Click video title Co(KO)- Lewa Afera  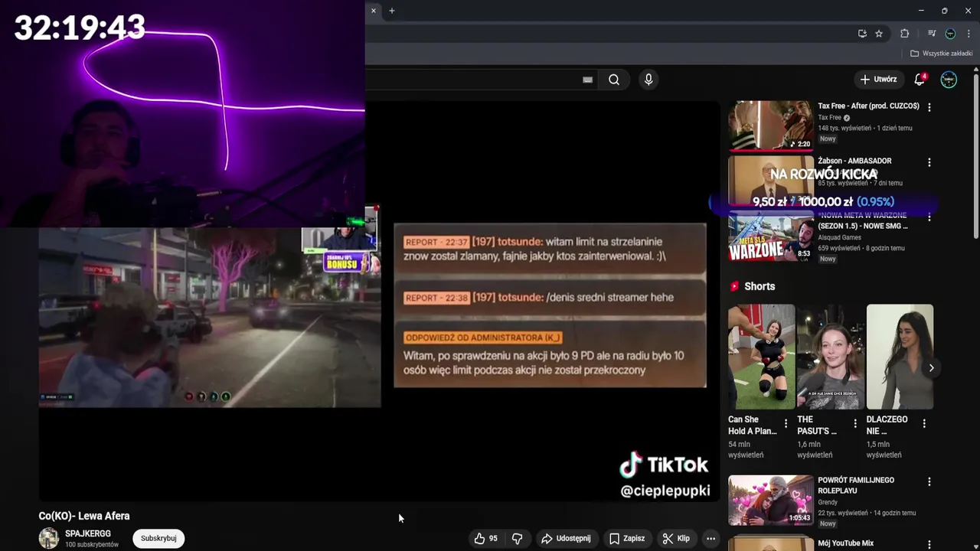[x=84, y=516]
